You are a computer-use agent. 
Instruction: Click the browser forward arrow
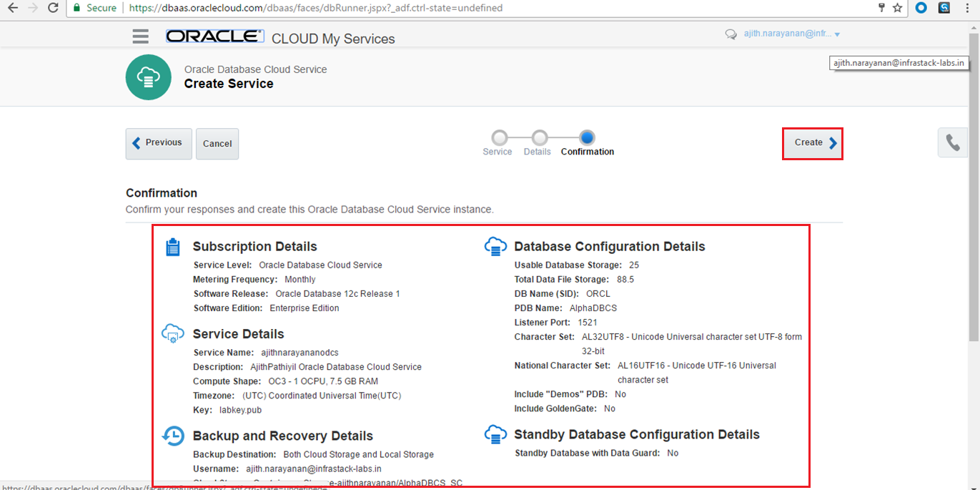32,8
